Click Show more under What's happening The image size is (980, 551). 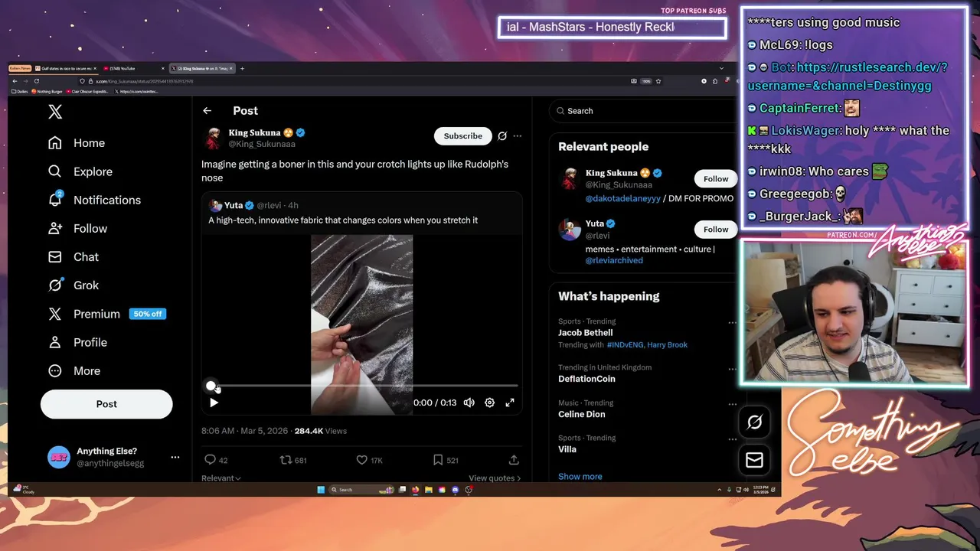580,477
